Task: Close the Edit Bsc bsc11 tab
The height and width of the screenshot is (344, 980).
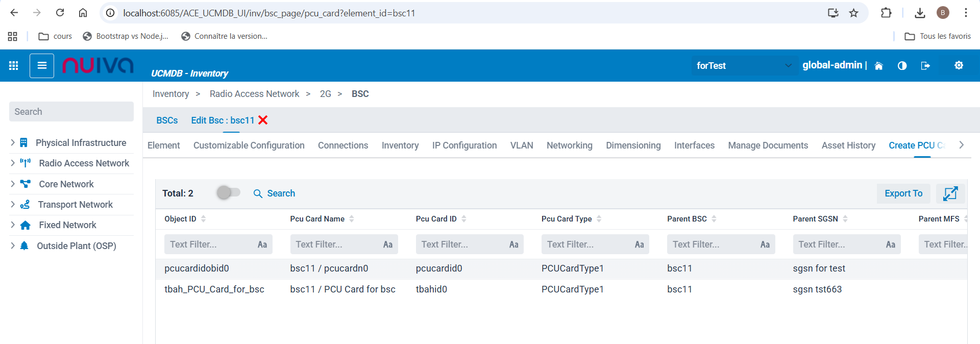Action: click(x=263, y=120)
